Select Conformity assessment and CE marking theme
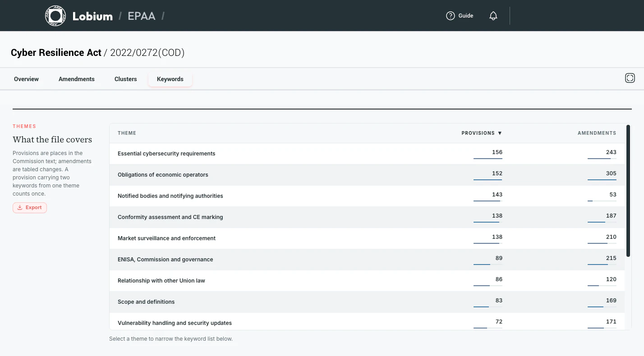Viewport: 644px width, 356px height. click(x=367, y=217)
